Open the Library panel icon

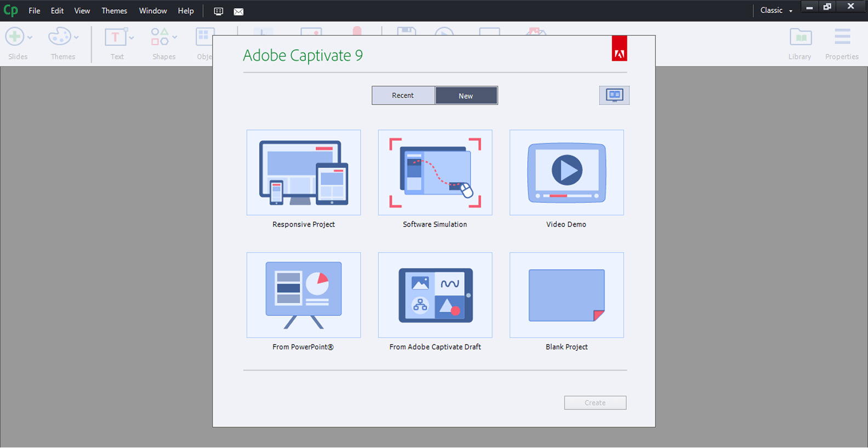point(801,37)
